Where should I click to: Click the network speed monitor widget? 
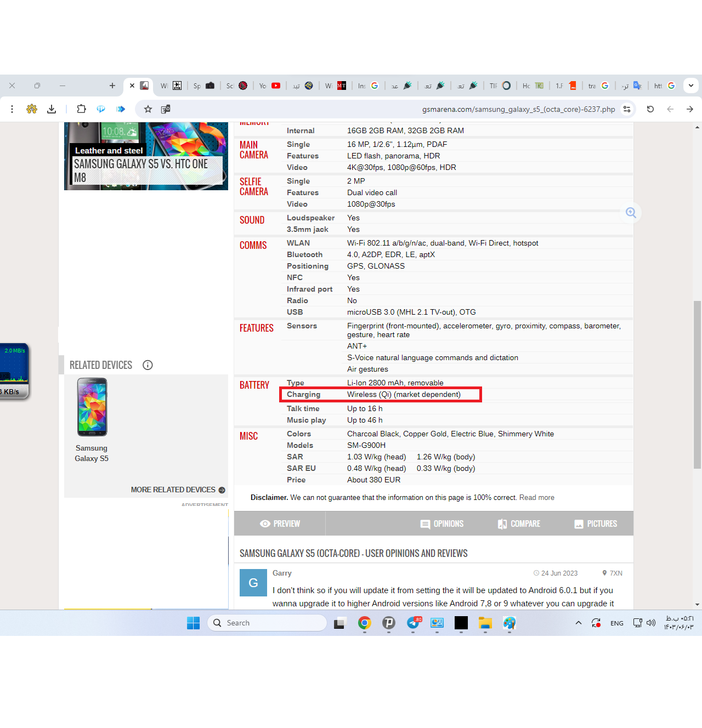click(14, 371)
